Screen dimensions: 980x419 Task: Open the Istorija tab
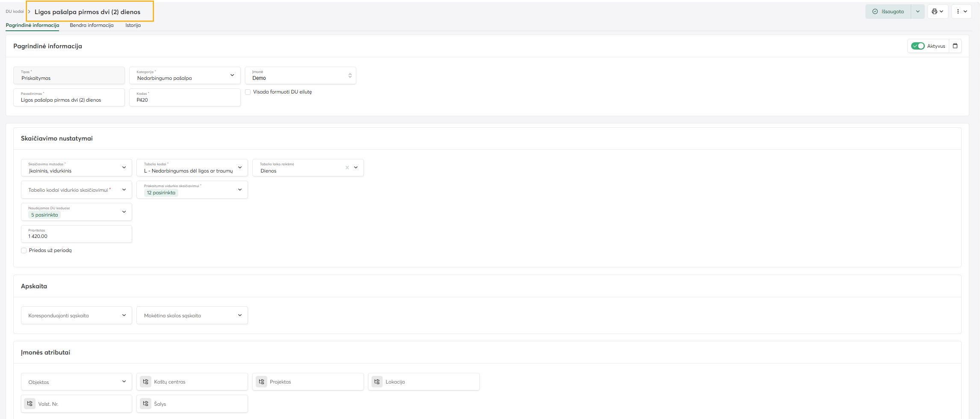tap(133, 25)
